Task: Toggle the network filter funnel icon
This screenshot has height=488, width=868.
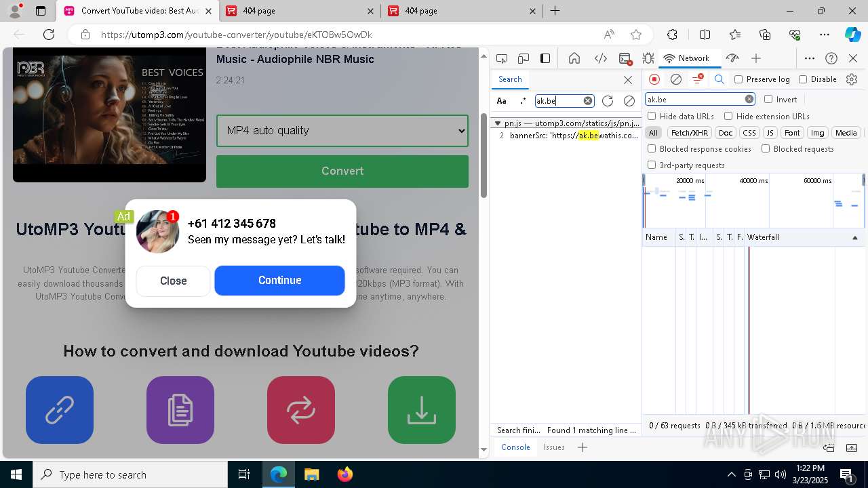Action: pyautogui.click(x=697, y=79)
